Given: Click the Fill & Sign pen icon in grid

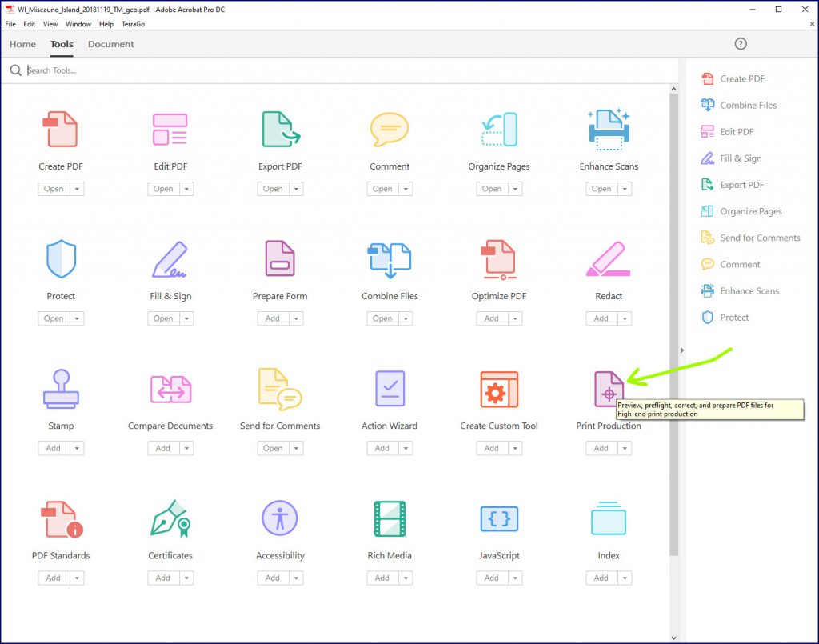Looking at the screenshot, I should tap(170, 259).
